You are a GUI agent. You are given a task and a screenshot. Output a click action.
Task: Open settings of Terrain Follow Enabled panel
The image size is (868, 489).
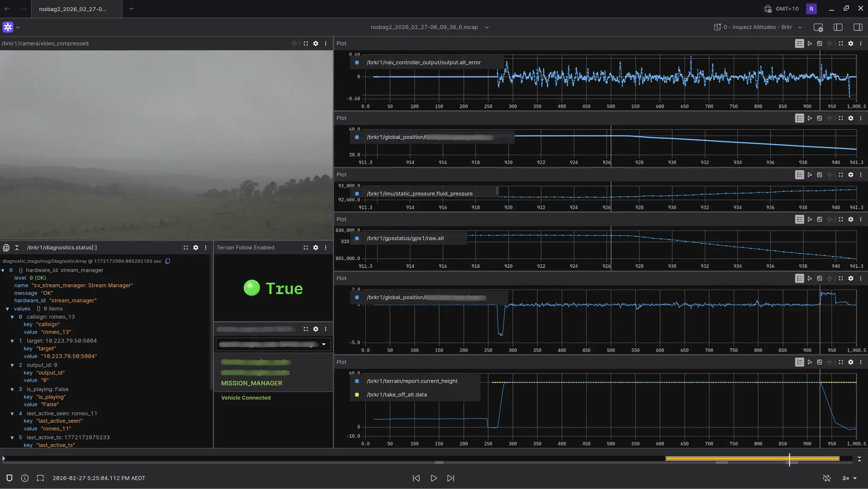coord(316,247)
